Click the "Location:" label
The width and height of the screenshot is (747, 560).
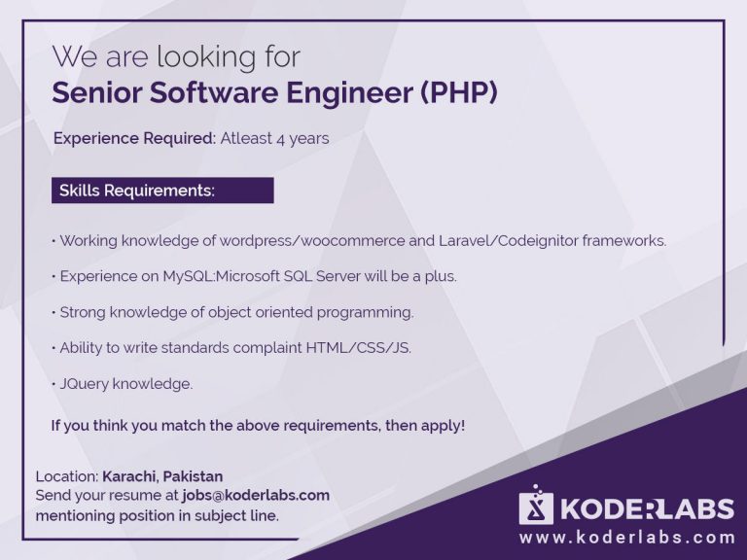coord(66,476)
